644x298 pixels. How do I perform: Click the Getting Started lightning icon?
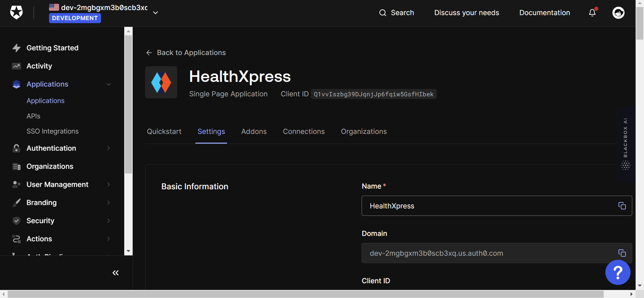pos(16,48)
